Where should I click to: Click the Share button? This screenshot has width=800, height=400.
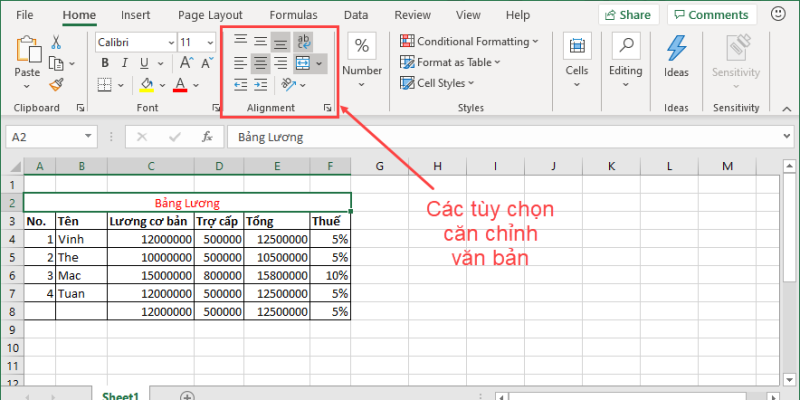click(629, 15)
